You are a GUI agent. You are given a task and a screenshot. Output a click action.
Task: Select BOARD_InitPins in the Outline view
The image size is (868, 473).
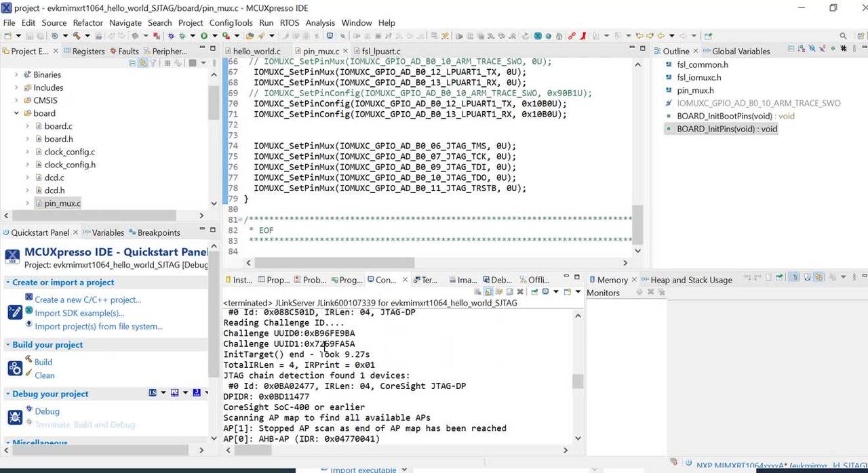[x=727, y=129]
